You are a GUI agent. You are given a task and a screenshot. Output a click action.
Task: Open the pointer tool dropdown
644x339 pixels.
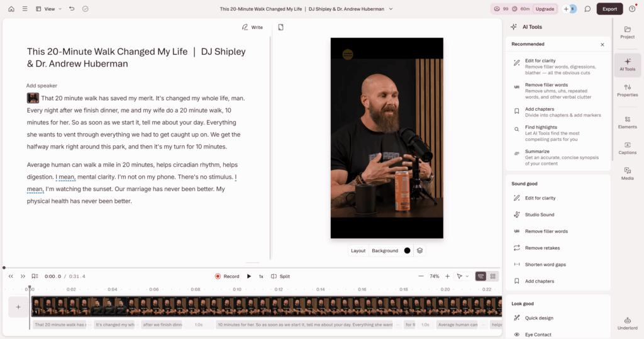click(462, 277)
